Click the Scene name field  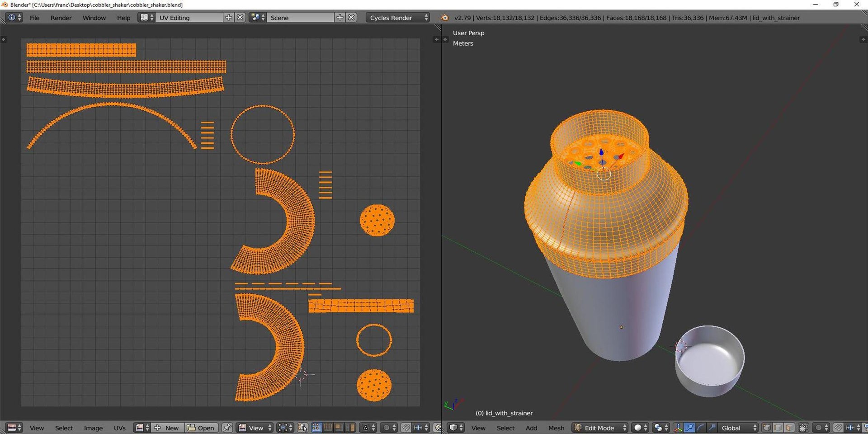[301, 18]
